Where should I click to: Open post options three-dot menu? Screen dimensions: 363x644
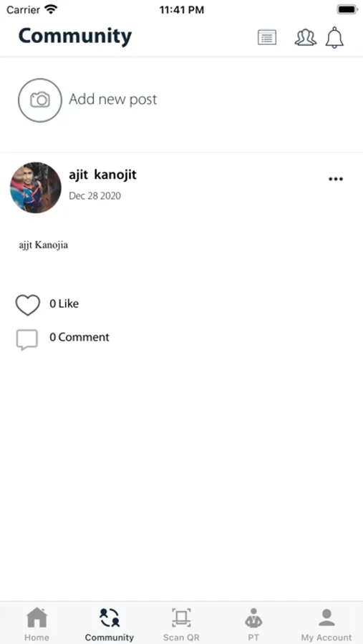336,179
